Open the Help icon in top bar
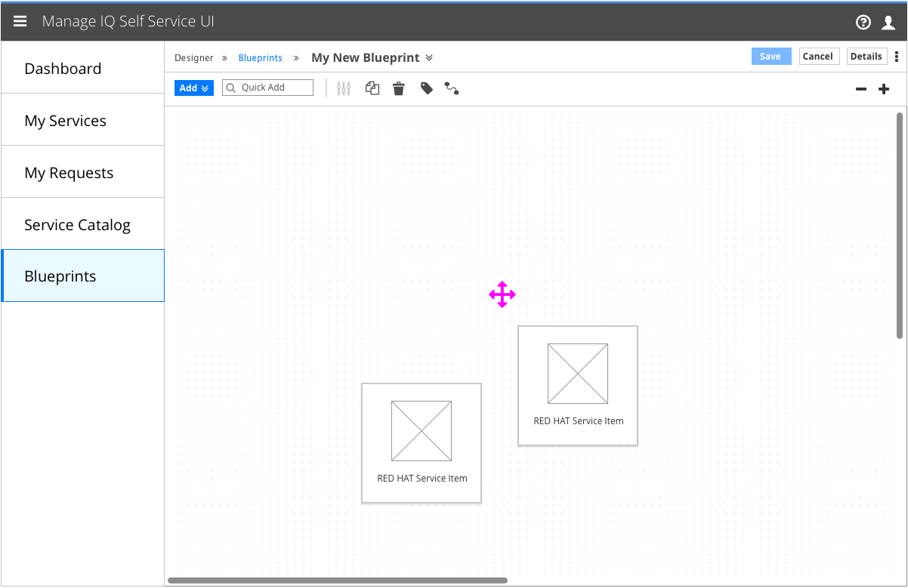Image resolution: width=908 pixels, height=588 pixels. point(863,22)
